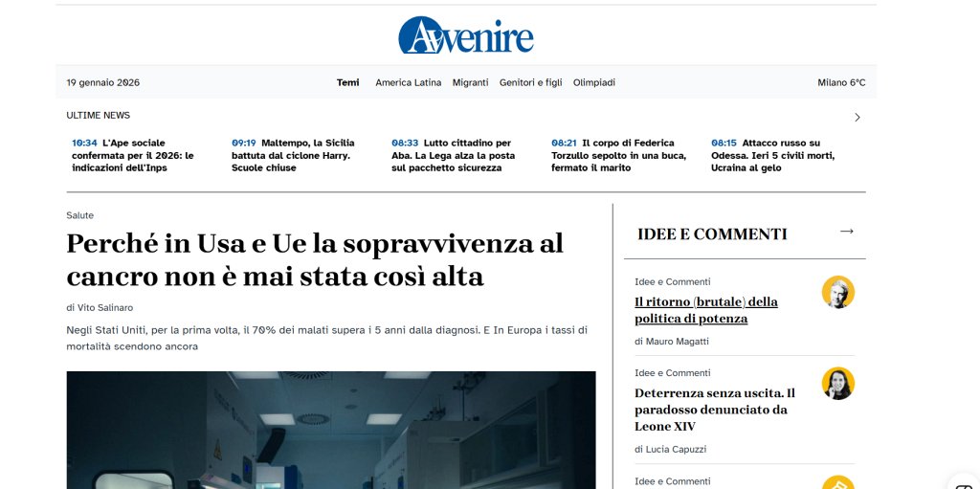Click the Salute category label
Screen dimensions: 980x489
pyautogui.click(x=80, y=215)
